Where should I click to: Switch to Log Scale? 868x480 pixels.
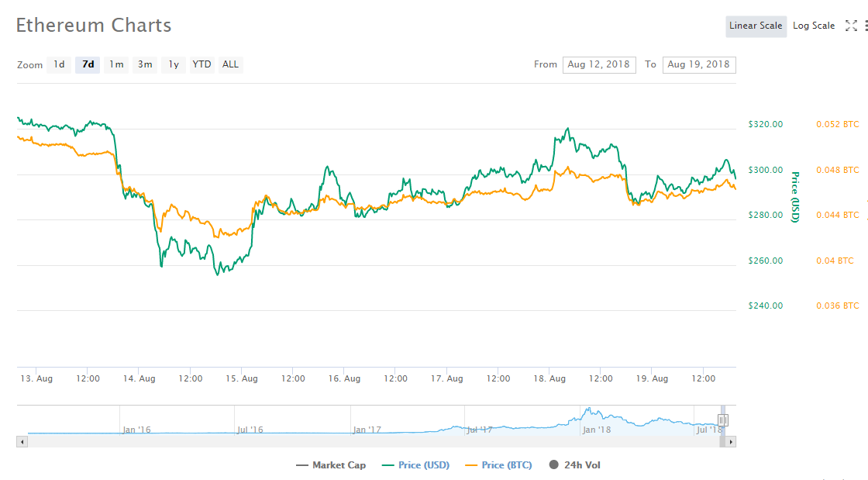click(813, 26)
